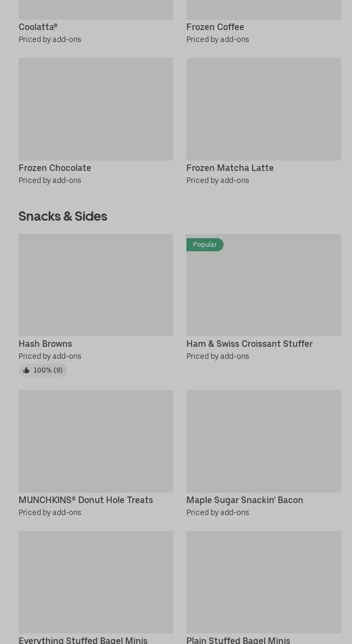352x644 pixels.
Task: Open the Hash Browns item image
Action: [x=96, y=285]
